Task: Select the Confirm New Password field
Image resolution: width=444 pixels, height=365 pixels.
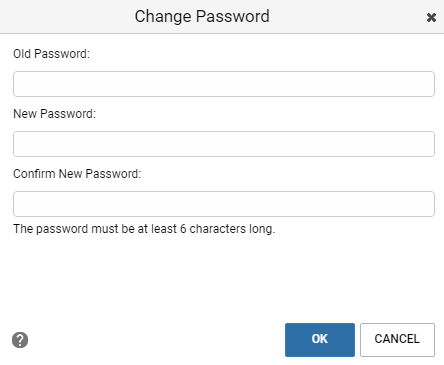Action: coord(224,204)
